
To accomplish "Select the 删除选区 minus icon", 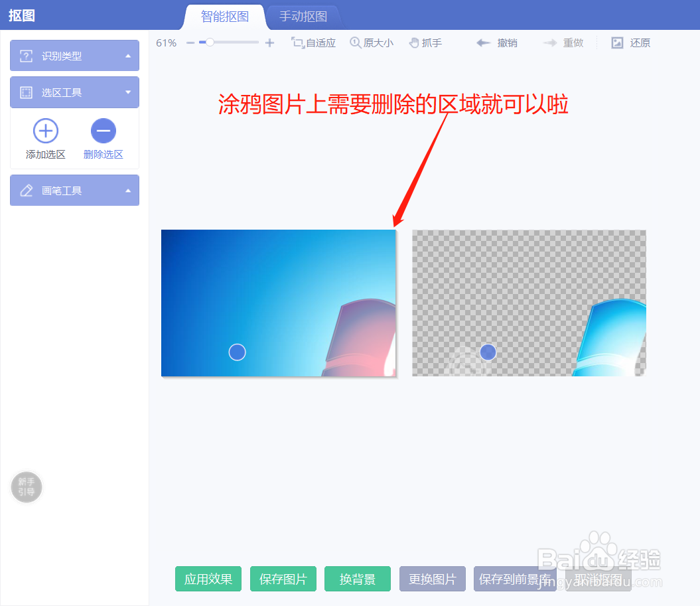I will coord(104,131).
